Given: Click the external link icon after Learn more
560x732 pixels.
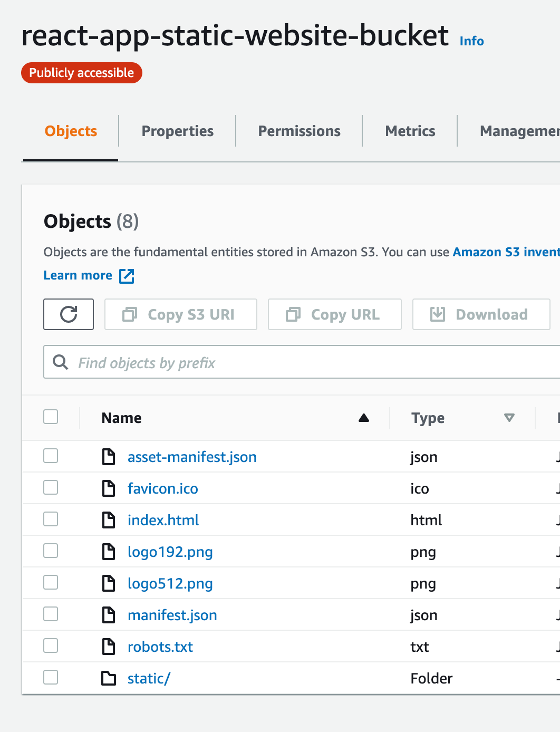Looking at the screenshot, I should [127, 276].
